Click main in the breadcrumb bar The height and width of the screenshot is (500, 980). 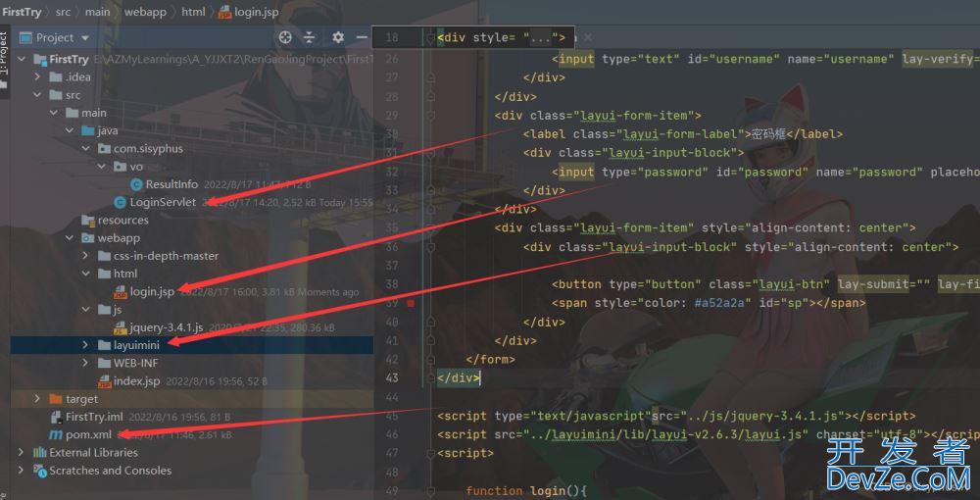click(97, 11)
